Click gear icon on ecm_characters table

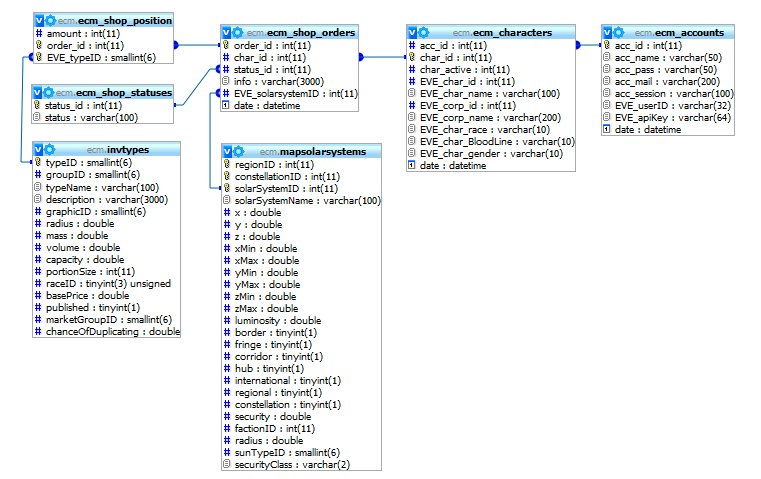click(424, 33)
